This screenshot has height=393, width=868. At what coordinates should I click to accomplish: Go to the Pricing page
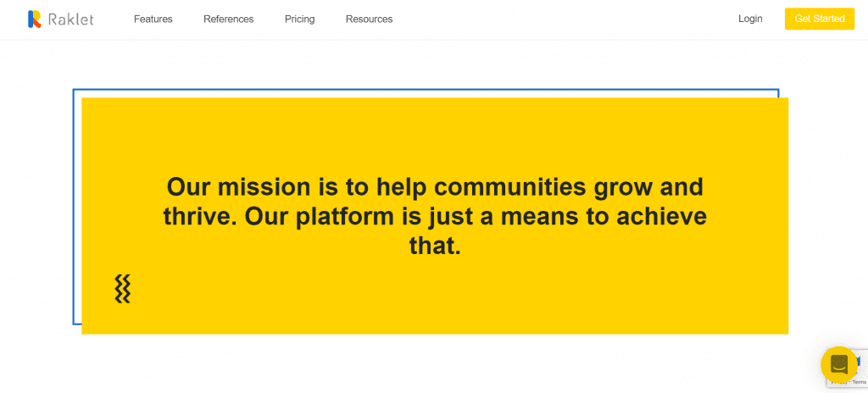299,19
